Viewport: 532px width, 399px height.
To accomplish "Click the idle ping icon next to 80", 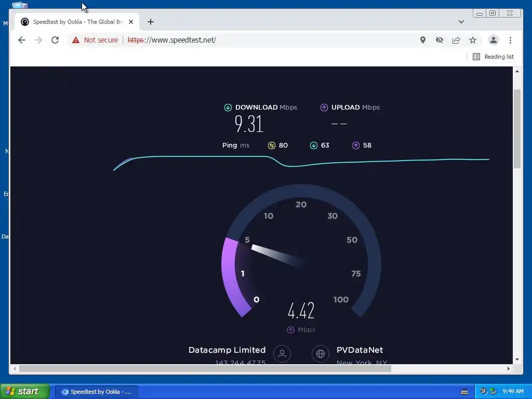I will tap(271, 145).
